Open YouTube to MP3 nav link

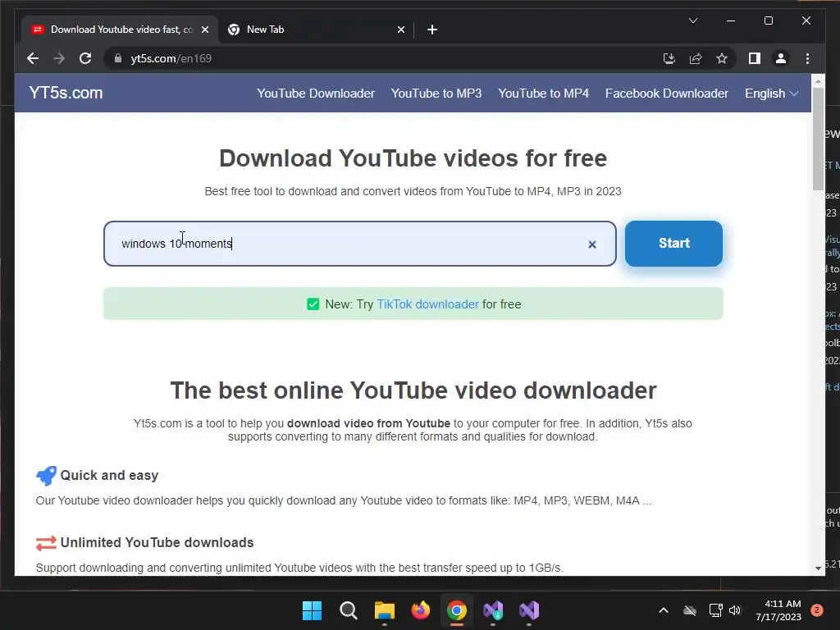(436, 94)
